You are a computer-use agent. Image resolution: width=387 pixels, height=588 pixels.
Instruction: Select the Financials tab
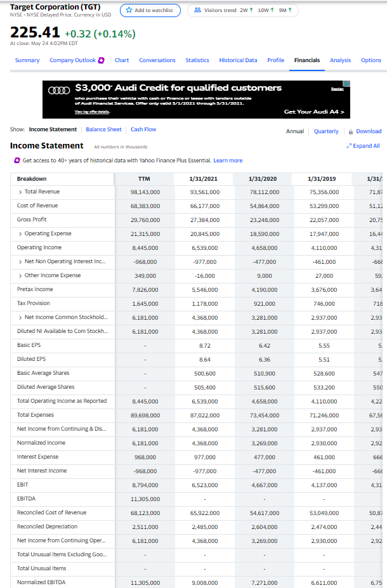coord(307,60)
